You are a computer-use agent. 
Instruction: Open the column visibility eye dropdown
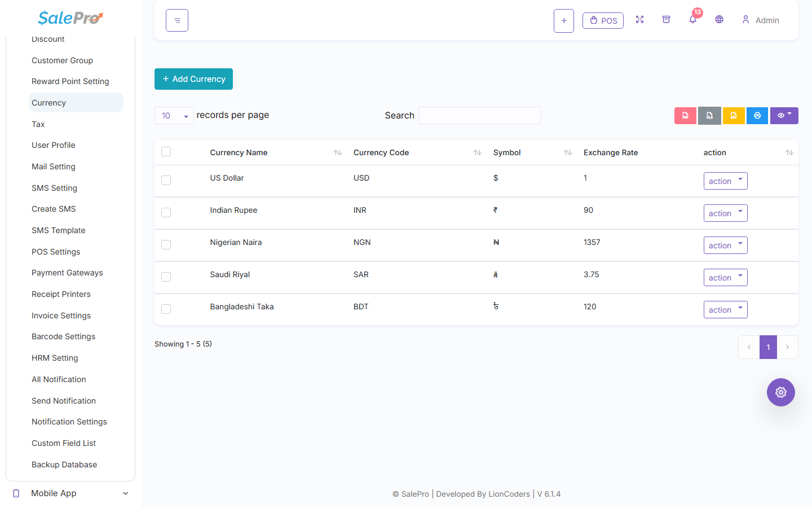[x=784, y=116]
